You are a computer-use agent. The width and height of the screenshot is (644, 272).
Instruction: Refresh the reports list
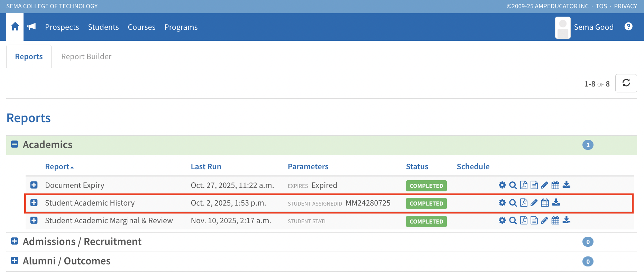point(626,83)
